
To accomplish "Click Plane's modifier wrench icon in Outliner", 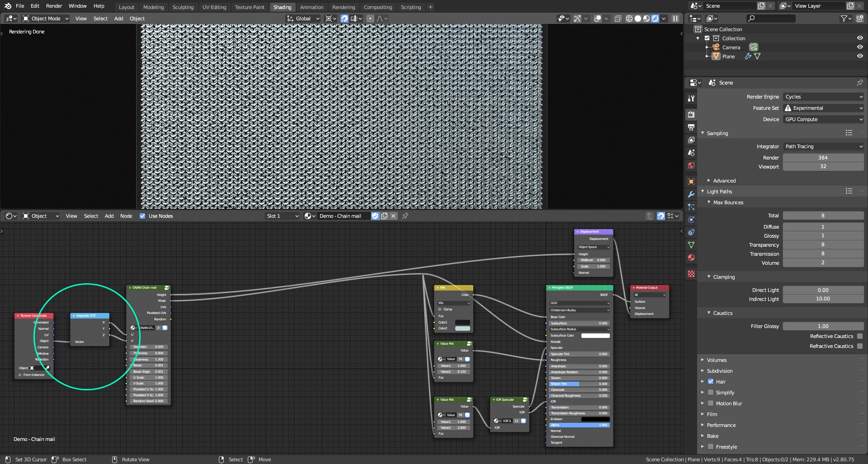I will 748,56.
